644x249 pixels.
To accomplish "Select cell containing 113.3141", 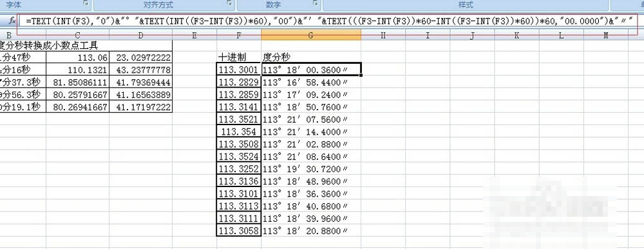I will (x=239, y=106).
